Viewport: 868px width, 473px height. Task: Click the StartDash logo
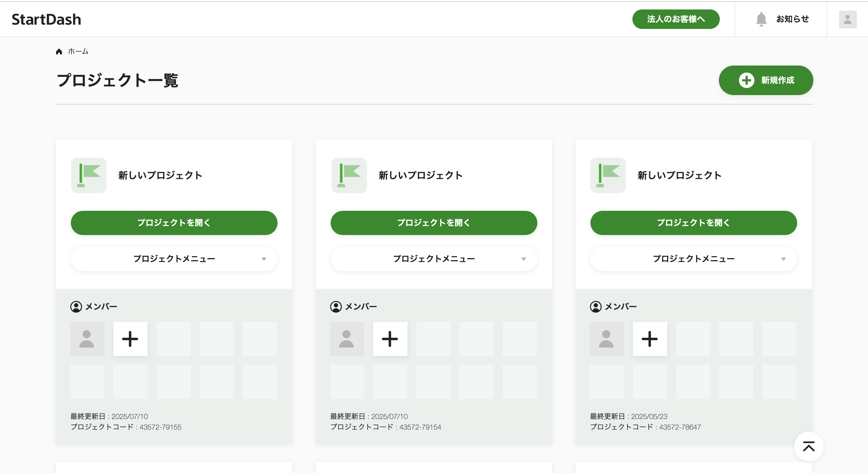pos(47,19)
